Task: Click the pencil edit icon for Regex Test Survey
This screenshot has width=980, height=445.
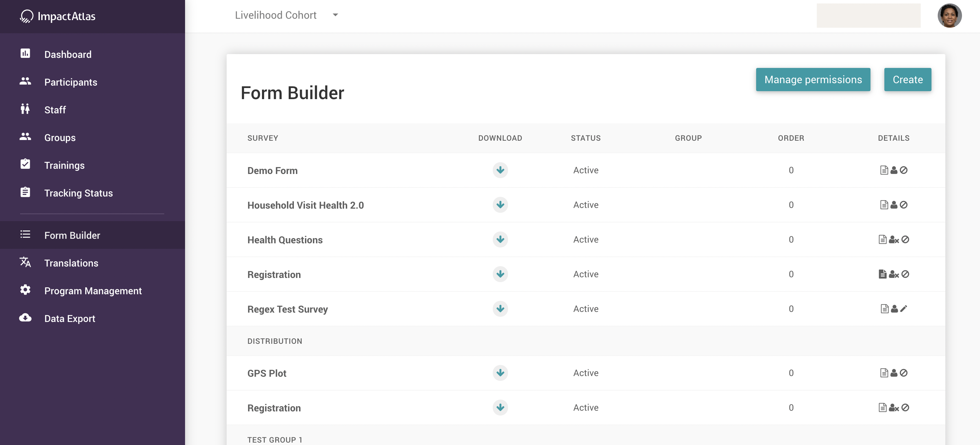Action: pyautogui.click(x=903, y=308)
